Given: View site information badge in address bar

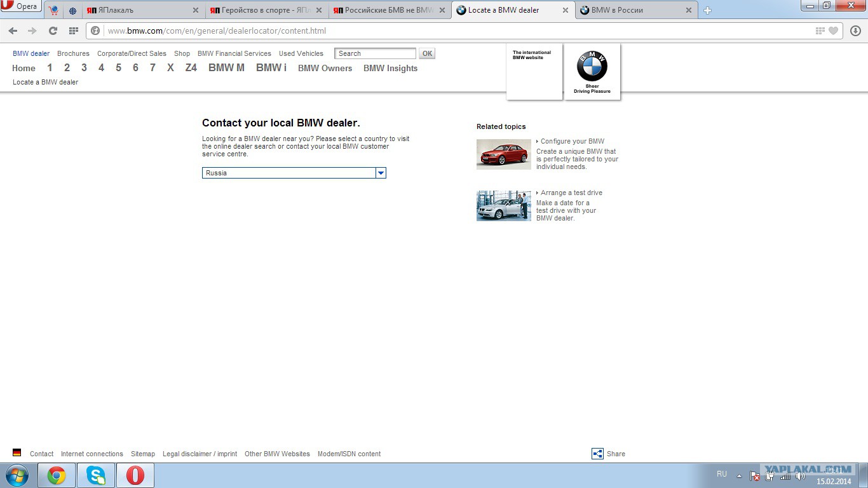Looking at the screenshot, I should (96, 30).
